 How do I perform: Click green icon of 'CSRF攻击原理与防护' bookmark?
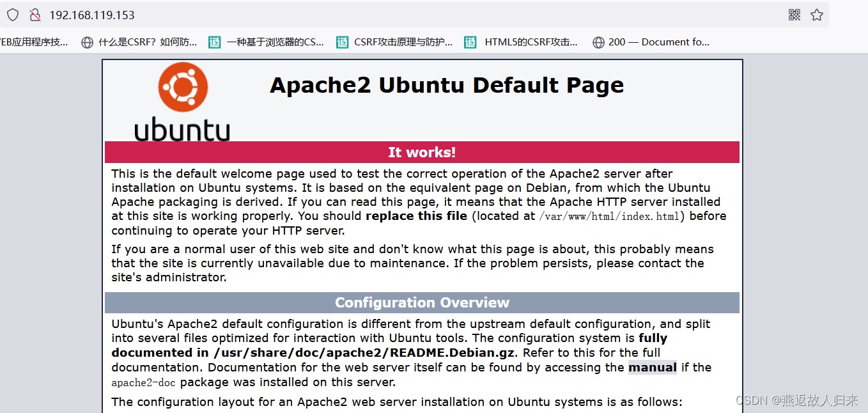click(343, 42)
